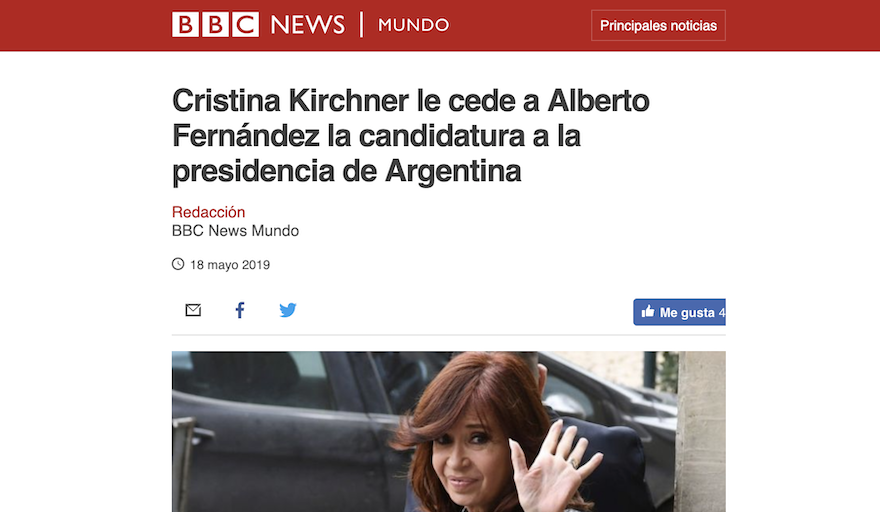This screenshot has width=880, height=512.
Task: Click the like count next to Me gusta
Action: (x=722, y=312)
